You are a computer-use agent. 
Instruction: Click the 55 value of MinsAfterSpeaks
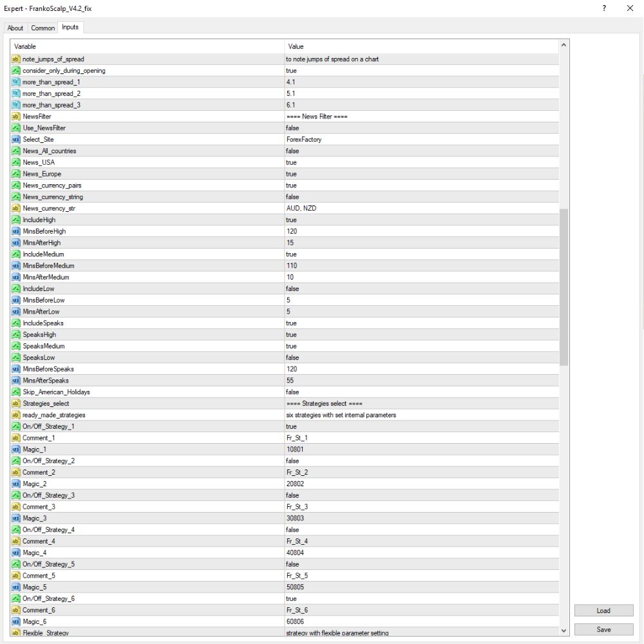point(290,381)
